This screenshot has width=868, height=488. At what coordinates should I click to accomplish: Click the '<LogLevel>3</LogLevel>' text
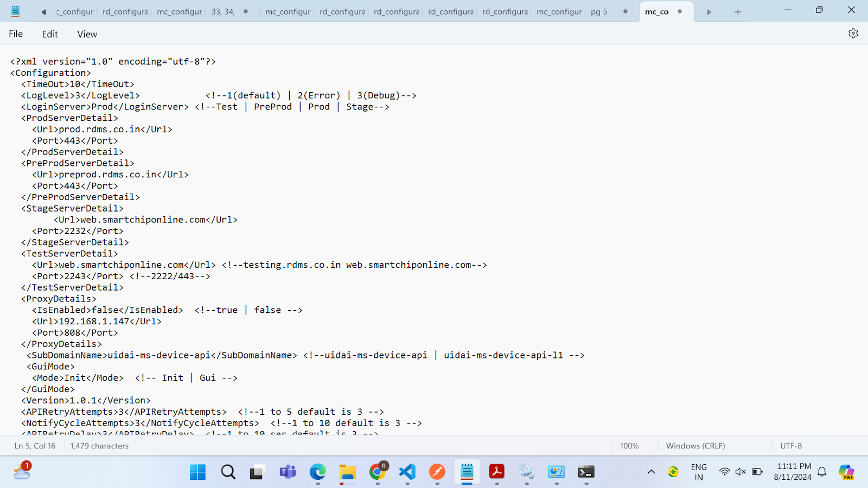tap(80, 95)
